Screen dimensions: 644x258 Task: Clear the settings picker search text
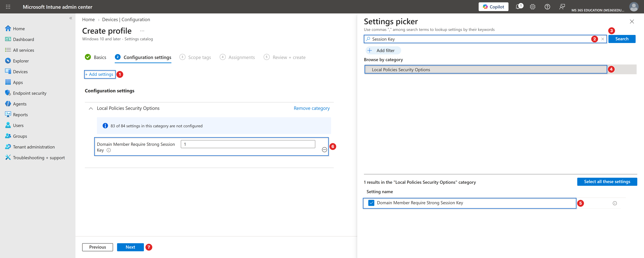(603, 39)
